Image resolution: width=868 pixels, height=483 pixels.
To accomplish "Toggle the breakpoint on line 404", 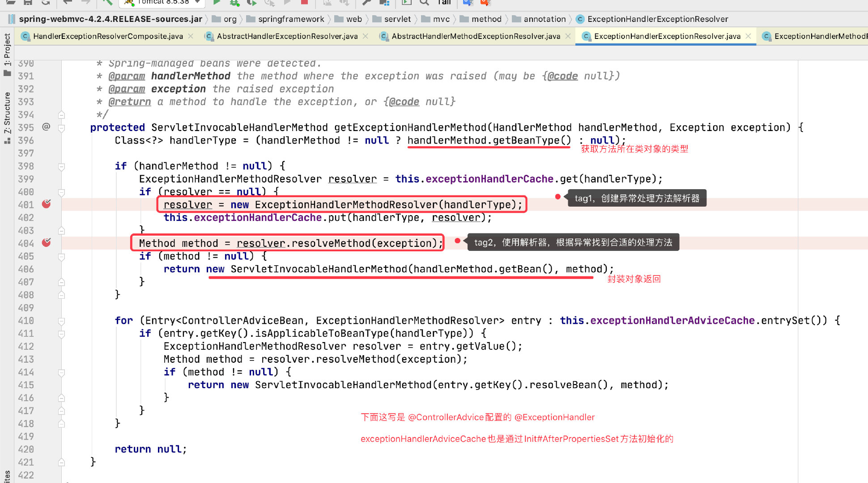I will coord(46,242).
